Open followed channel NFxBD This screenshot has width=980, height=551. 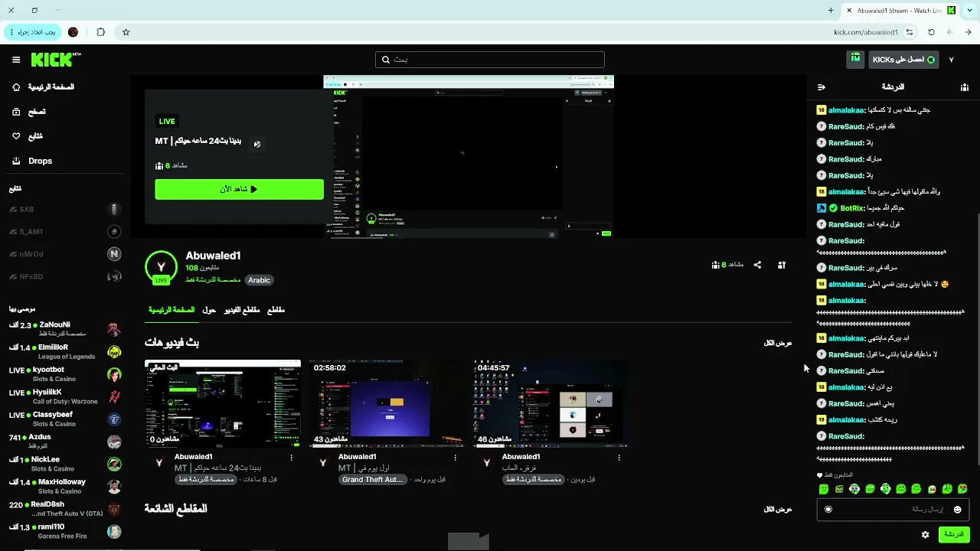tap(65, 276)
